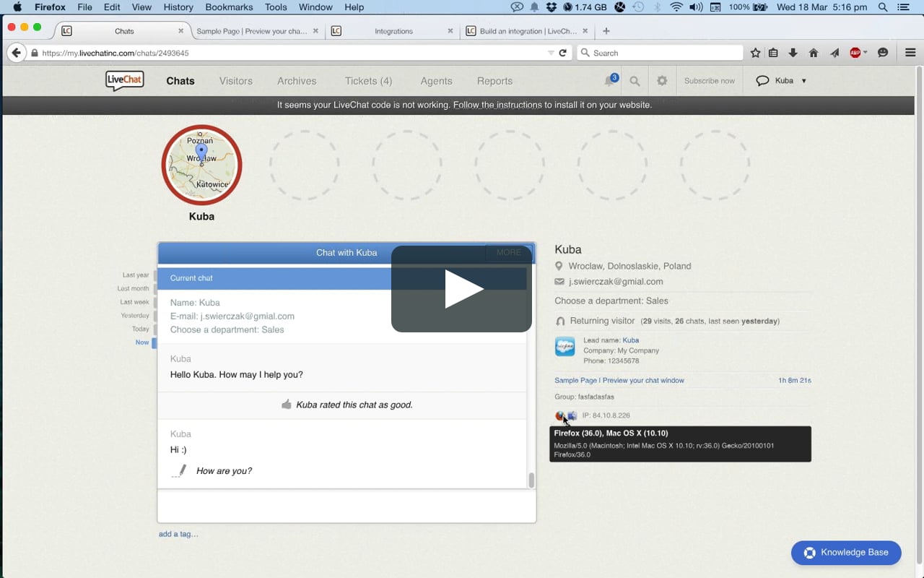Click the thumbs up rating icon

click(287, 405)
